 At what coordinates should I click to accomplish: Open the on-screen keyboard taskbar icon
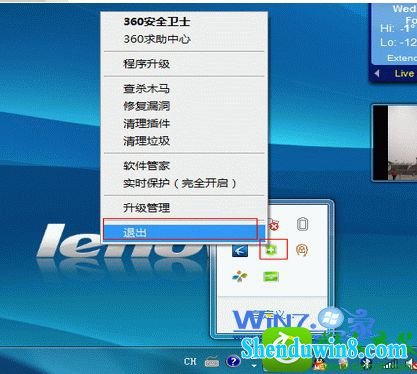pos(212,362)
